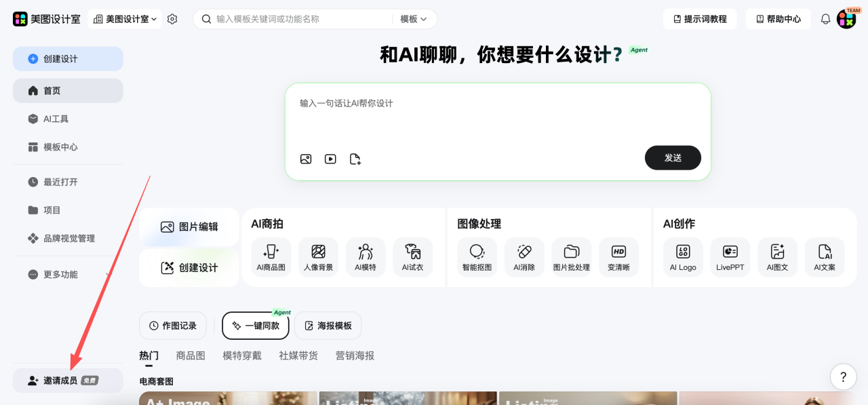Expand 更多功能 in the sidebar

(x=68, y=274)
